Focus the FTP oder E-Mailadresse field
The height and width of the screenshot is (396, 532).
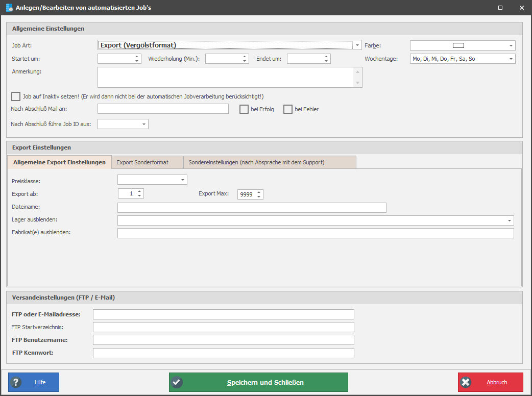coord(224,314)
